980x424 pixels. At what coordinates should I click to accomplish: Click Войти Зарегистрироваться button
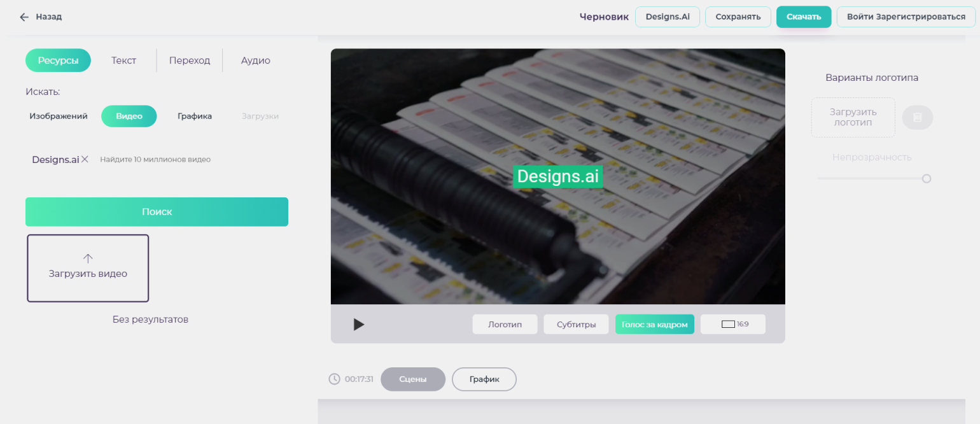pos(906,17)
